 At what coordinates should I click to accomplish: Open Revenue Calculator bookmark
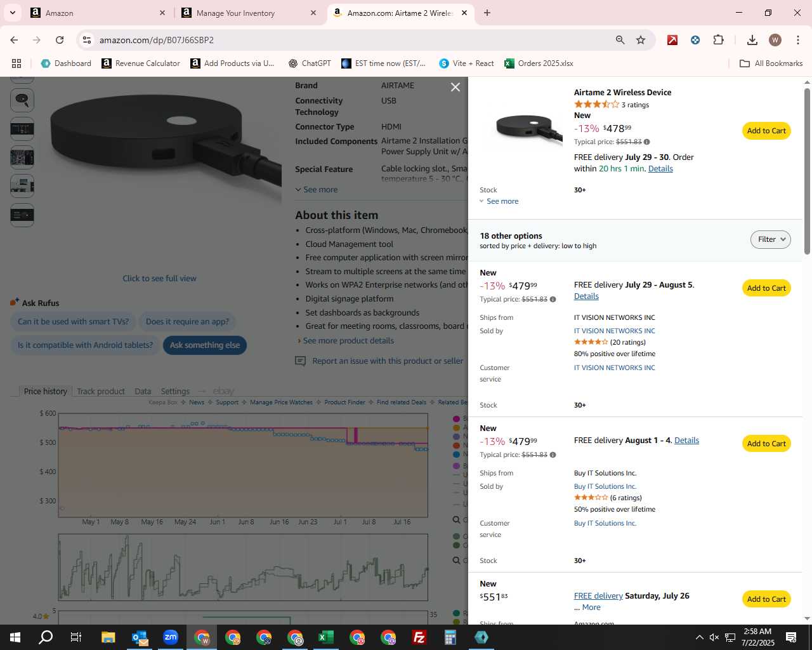pos(141,63)
